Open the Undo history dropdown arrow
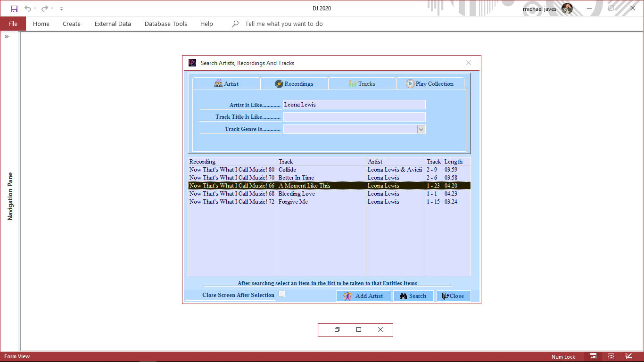This screenshot has height=362, width=644. 35,8
